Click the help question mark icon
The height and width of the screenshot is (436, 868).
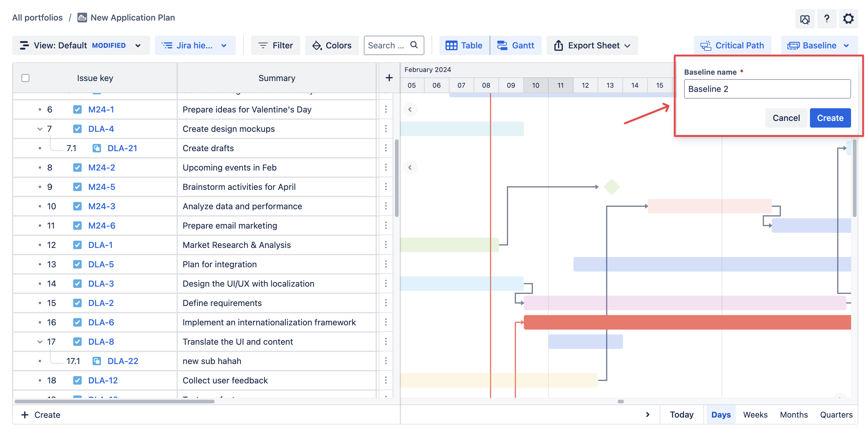[826, 18]
